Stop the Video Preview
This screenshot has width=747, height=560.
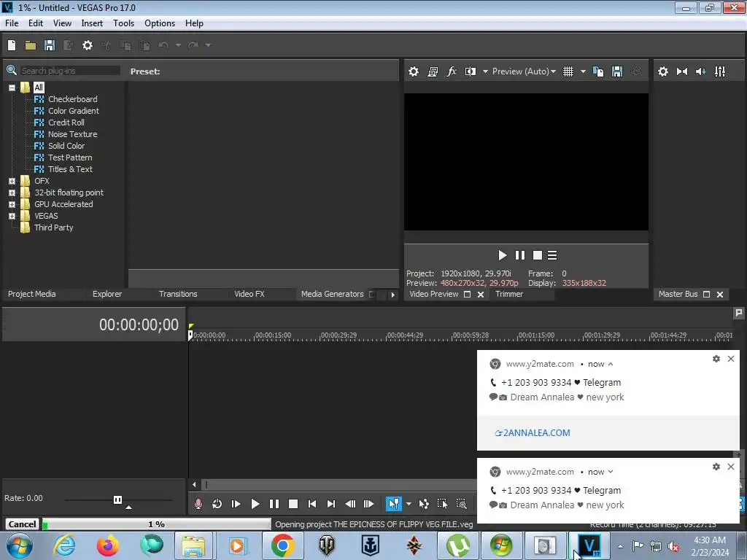[x=538, y=255]
